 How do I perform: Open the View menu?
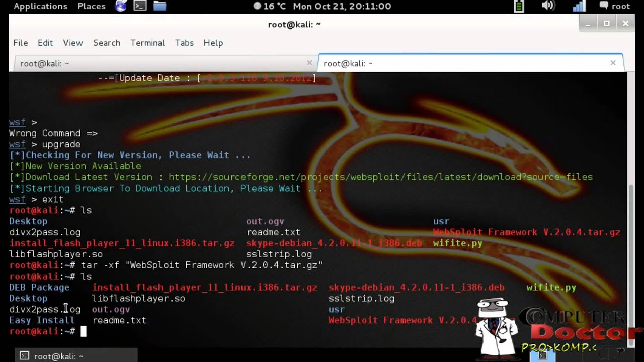coord(73,43)
